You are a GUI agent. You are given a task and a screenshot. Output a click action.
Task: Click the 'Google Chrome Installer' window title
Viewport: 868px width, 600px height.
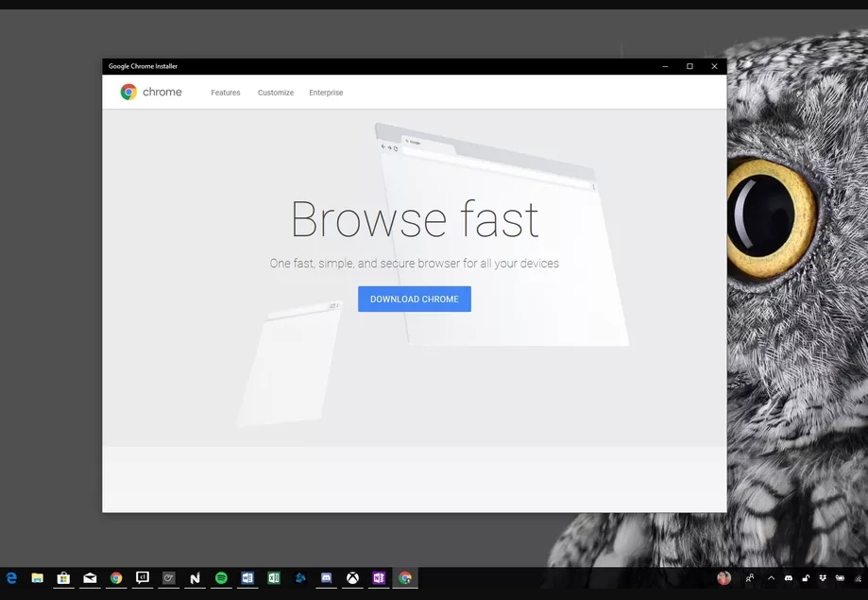(143, 66)
